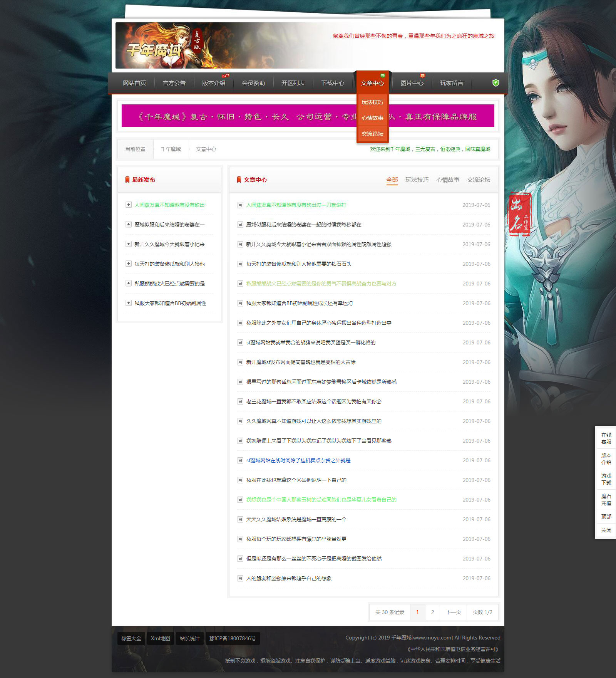Select page 1 in pagination
The height and width of the screenshot is (678, 616).
[417, 612]
